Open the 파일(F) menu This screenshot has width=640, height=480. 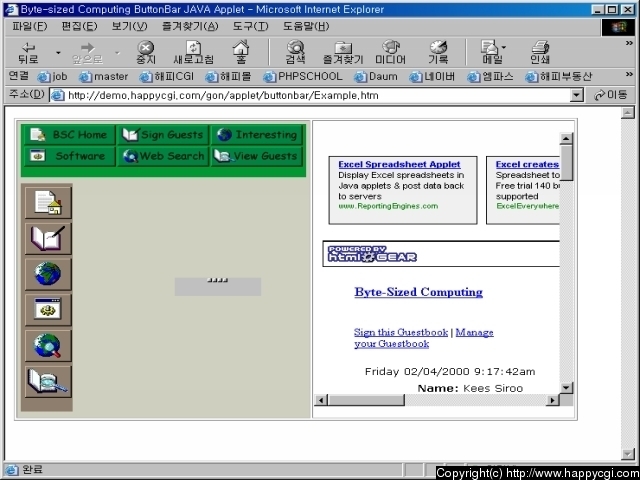tap(29, 27)
